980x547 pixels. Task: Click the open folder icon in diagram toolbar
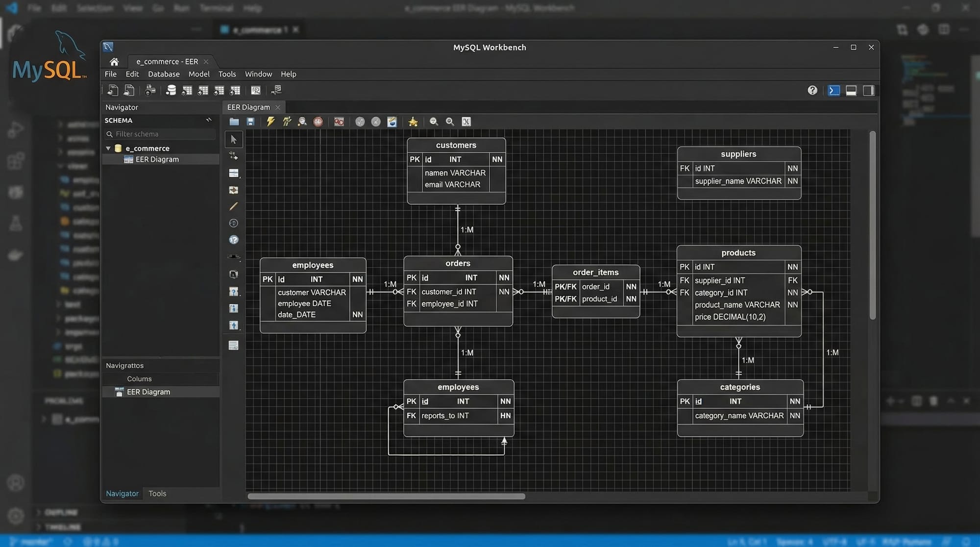point(234,122)
